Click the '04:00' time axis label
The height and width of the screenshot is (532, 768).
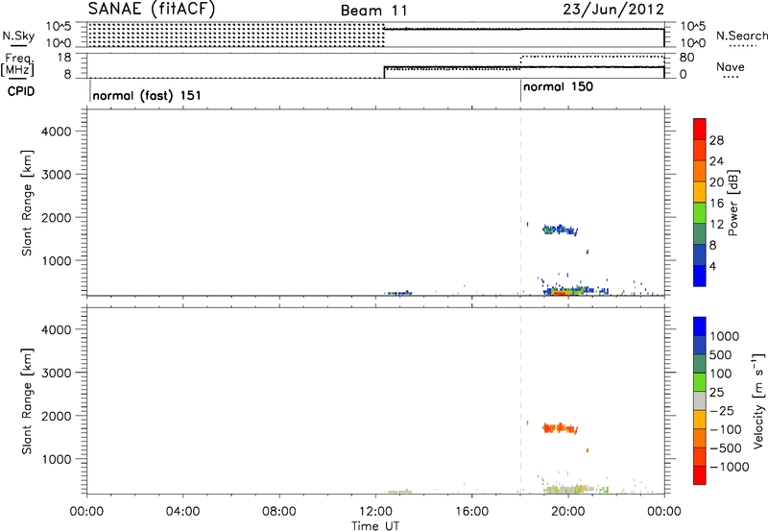(x=182, y=511)
